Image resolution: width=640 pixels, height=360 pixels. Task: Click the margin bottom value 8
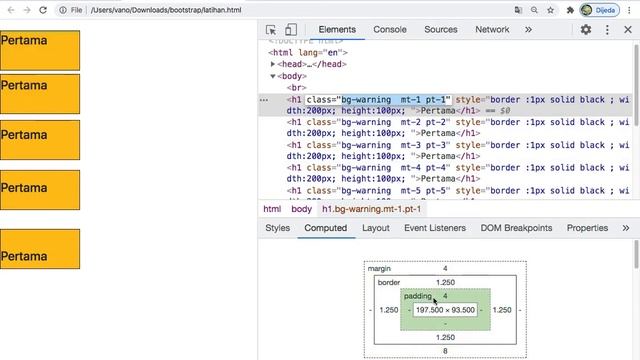445,351
